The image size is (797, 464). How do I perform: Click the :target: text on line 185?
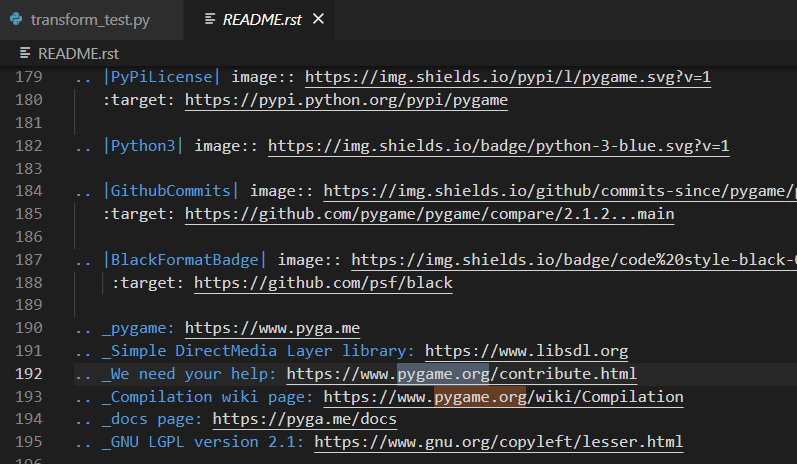(x=138, y=214)
